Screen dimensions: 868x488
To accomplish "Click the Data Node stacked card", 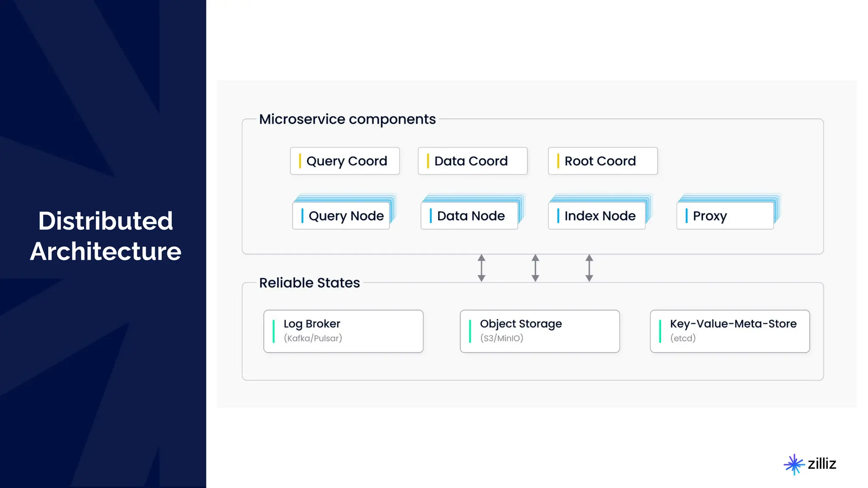I will [469, 216].
